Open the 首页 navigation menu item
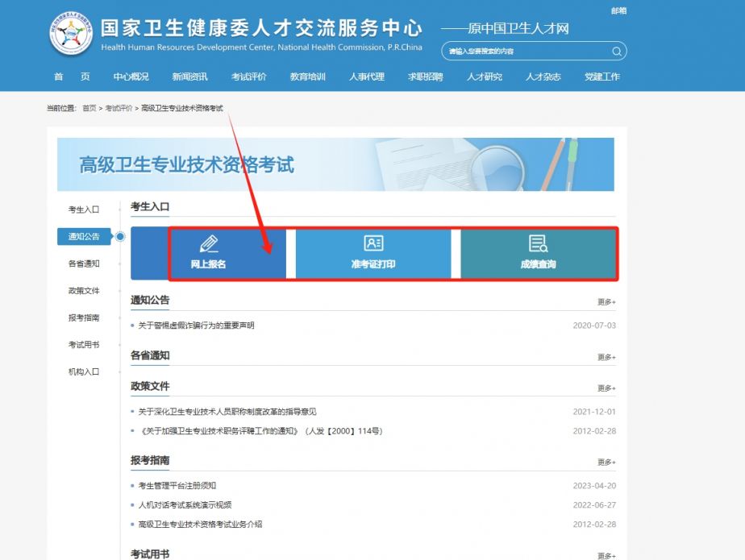The width and height of the screenshot is (745, 560). pyautogui.click(x=72, y=77)
